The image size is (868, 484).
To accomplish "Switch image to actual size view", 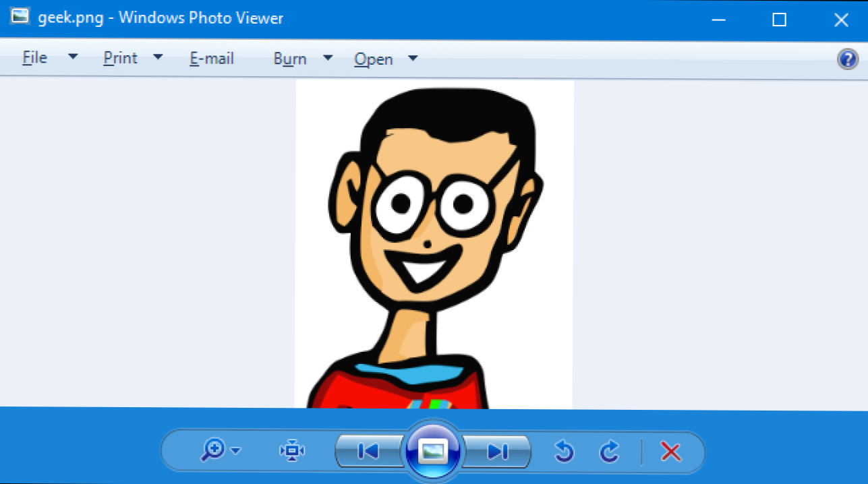I will click(x=292, y=451).
